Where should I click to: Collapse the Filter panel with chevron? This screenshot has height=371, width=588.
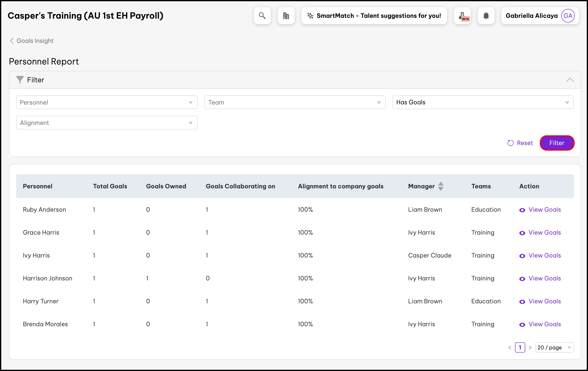click(x=570, y=80)
